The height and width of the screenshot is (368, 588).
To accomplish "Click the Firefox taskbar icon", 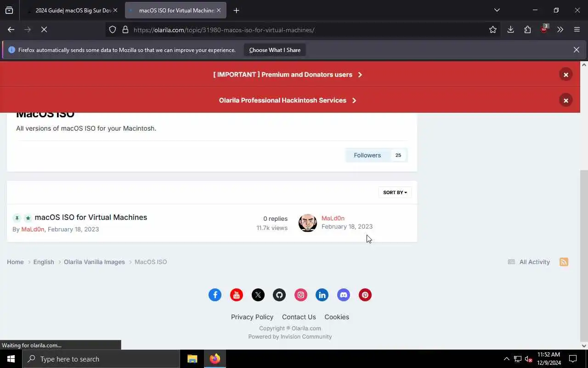I will [215, 359].
